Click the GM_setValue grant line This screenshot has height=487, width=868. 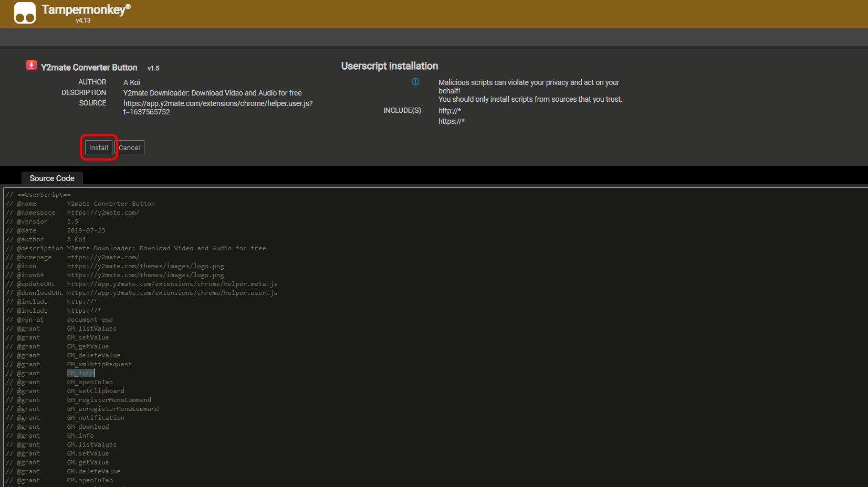[58, 337]
